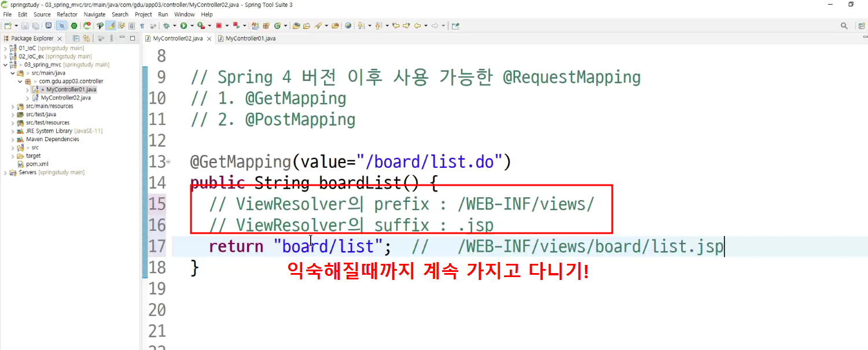
Task: Open the Source menu
Action: [42, 14]
